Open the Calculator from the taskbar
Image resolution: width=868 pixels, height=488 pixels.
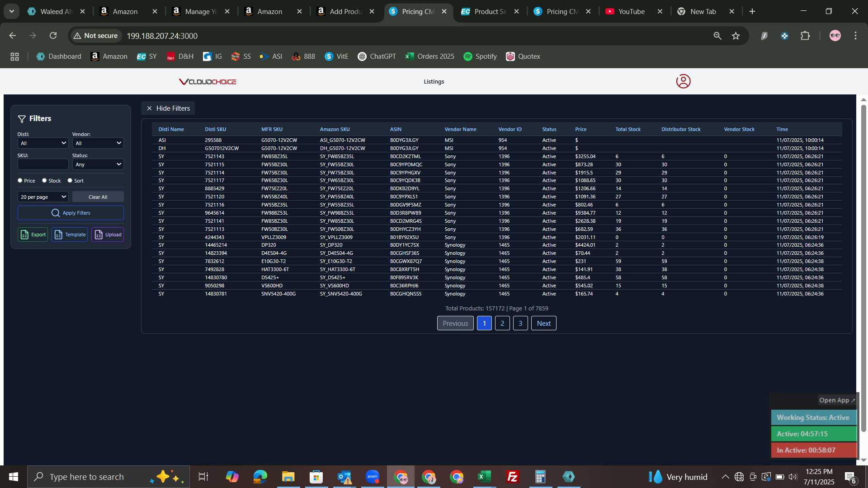(x=540, y=477)
